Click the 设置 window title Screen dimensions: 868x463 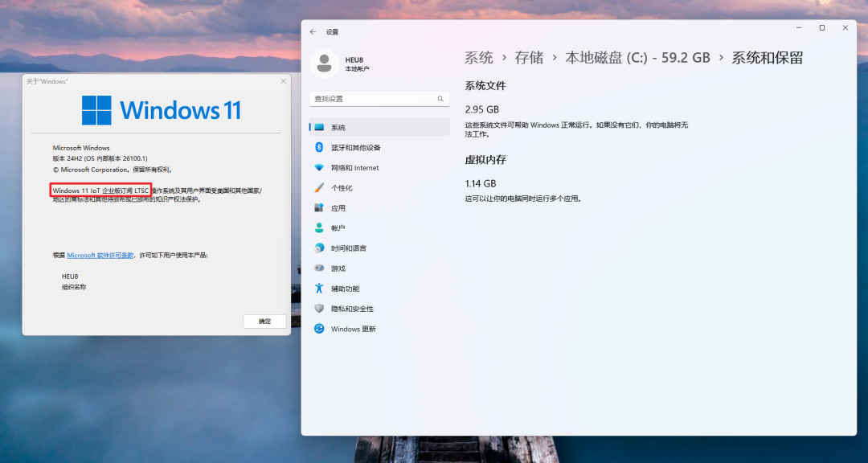pyautogui.click(x=332, y=32)
